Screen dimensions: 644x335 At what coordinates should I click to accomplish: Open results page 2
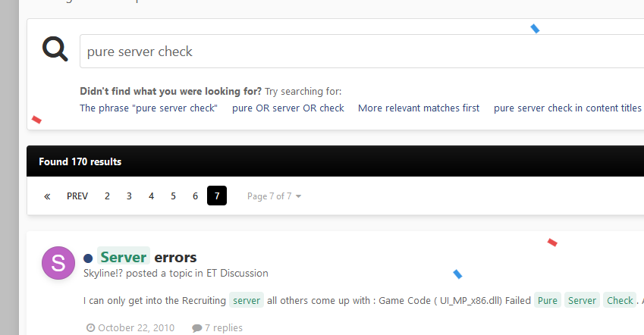[107, 196]
